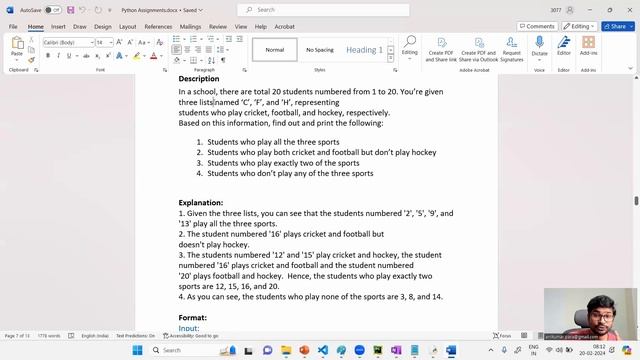Decrease font size with shrink font icon
Screen dimensions: 640x360
coord(130,42)
